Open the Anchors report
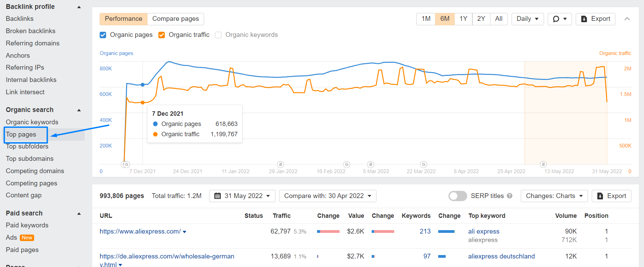The height and width of the screenshot is (267, 644). click(x=18, y=56)
